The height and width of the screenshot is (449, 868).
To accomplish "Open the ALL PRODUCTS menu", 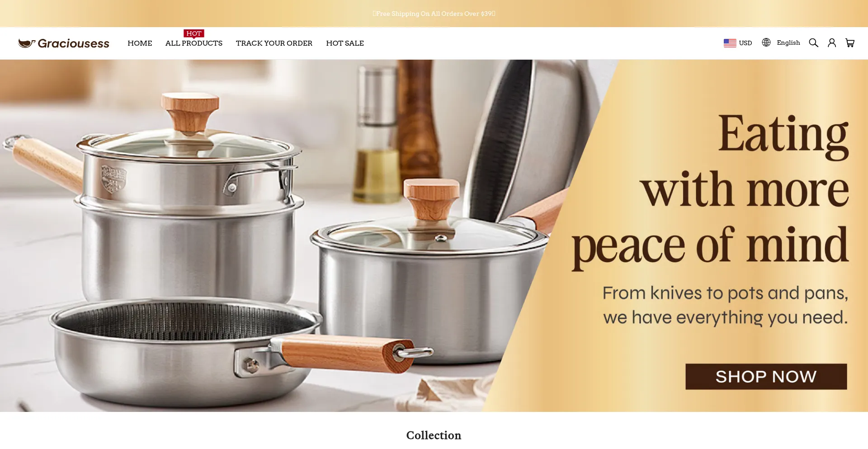I will 194,43.
